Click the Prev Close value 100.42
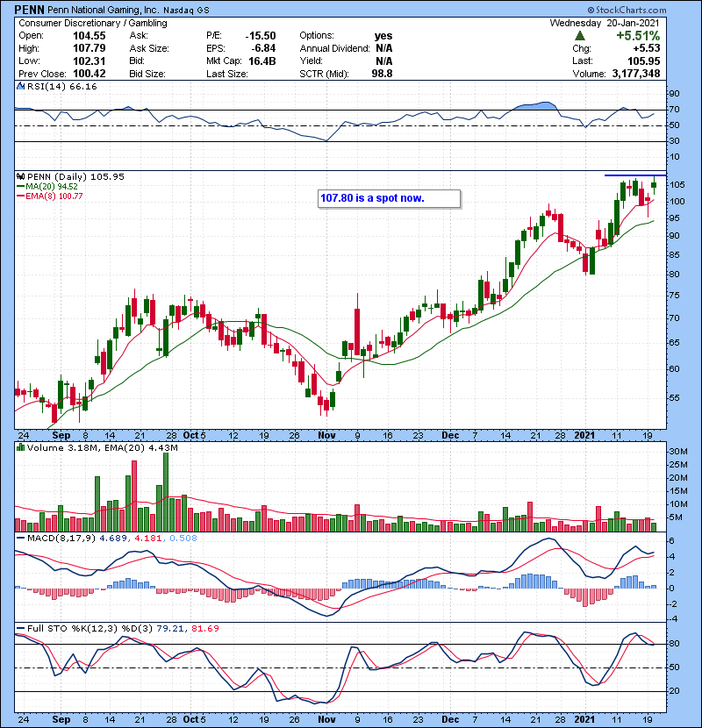Image resolution: width=702 pixels, height=728 pixels. click(x=90, y=74)
